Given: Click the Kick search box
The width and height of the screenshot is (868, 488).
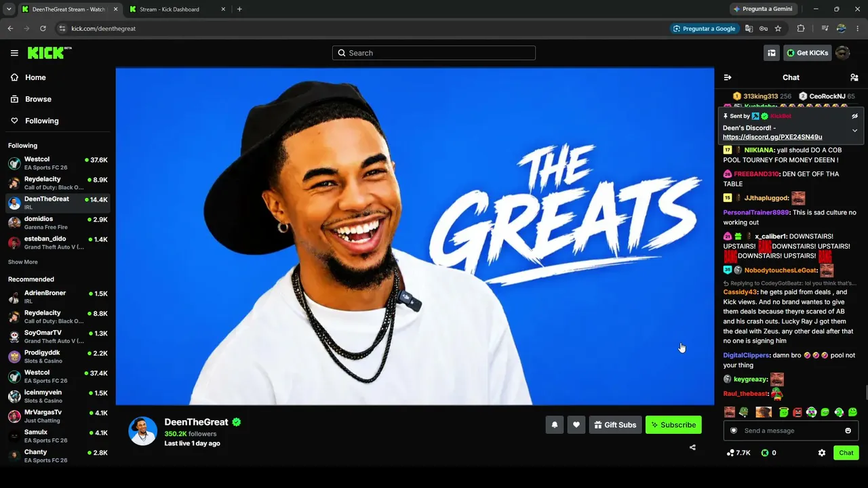Looking at the screenshot, I should click(434, 53).
